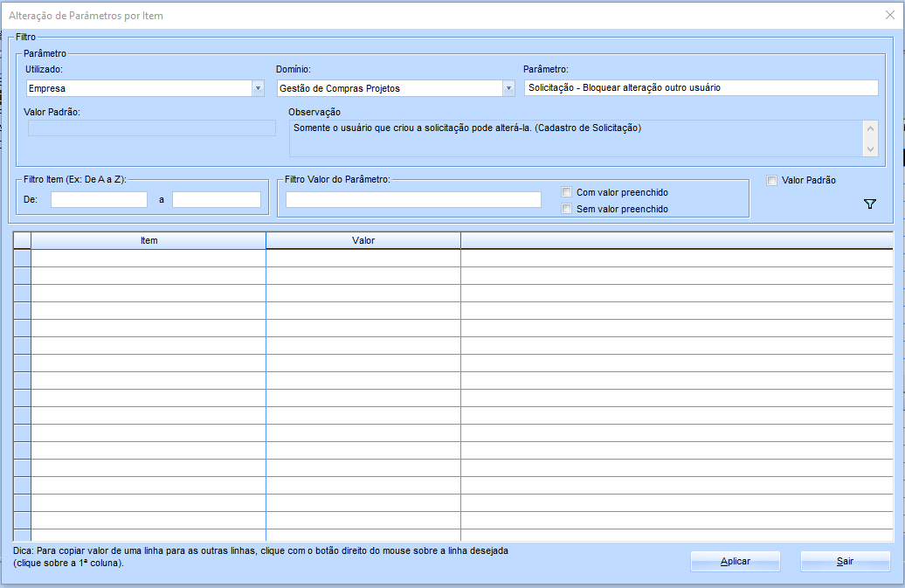This screenshot has width=905, height=588.
Task: Close the Alteração de Parâmetros window
Action: click(890, 15)
